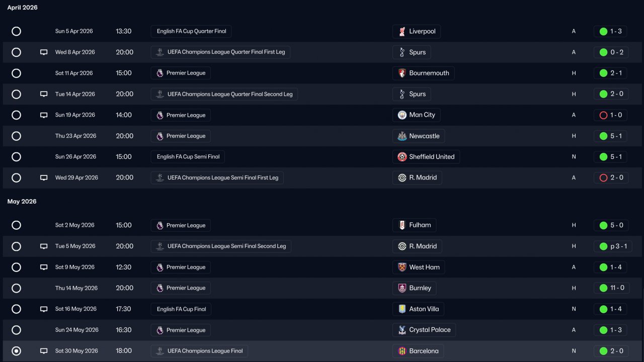Select radio button for Fulham match

point(16,225)
